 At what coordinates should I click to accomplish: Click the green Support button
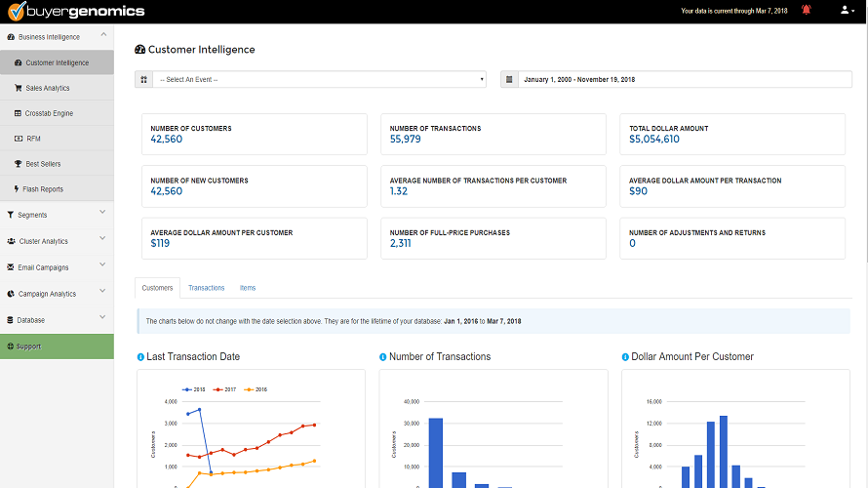57,346
